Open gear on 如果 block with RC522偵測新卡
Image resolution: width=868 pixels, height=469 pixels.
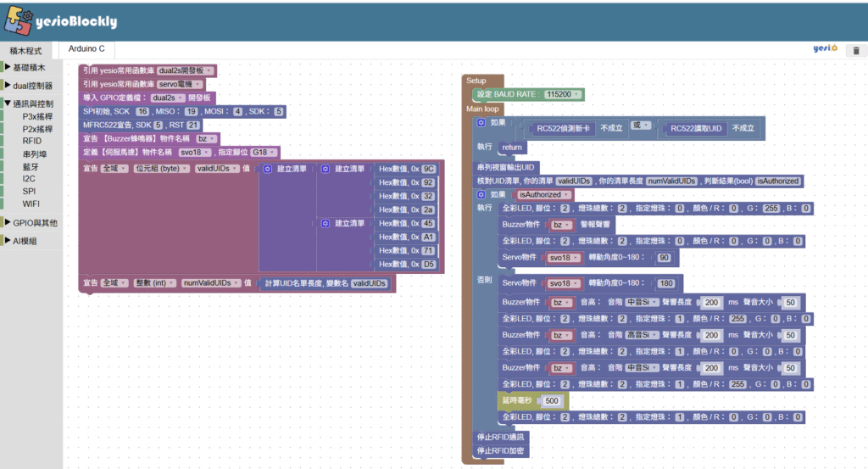pos(481,122)
